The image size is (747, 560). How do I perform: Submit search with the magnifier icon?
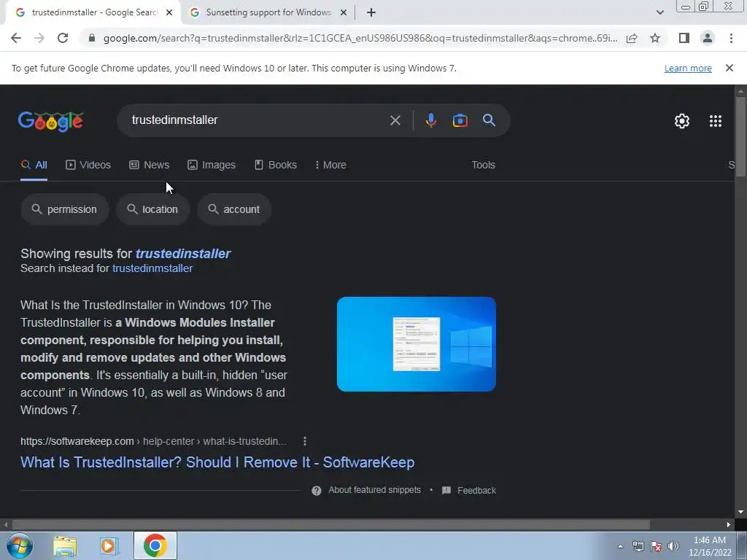tap(489, 120)
